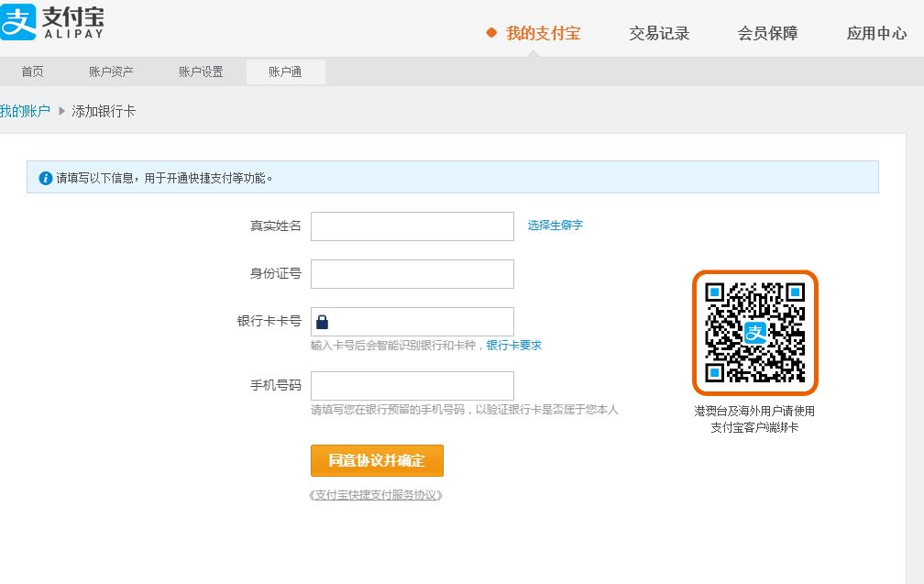Open 会员保障 in top navigation
The width and height of the screenshot is (924, 584).
coord(767,33)
